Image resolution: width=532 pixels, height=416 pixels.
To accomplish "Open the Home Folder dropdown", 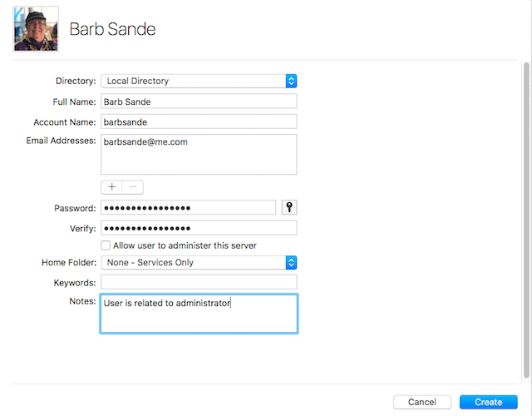I will 199,263.
